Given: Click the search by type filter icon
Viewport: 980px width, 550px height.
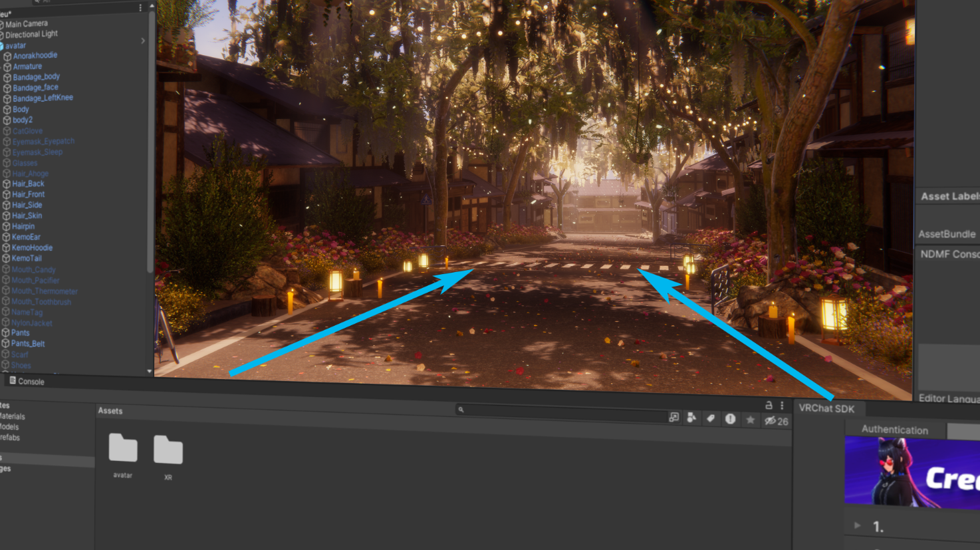Looking at the screenshot, I should tap(691, 418).
